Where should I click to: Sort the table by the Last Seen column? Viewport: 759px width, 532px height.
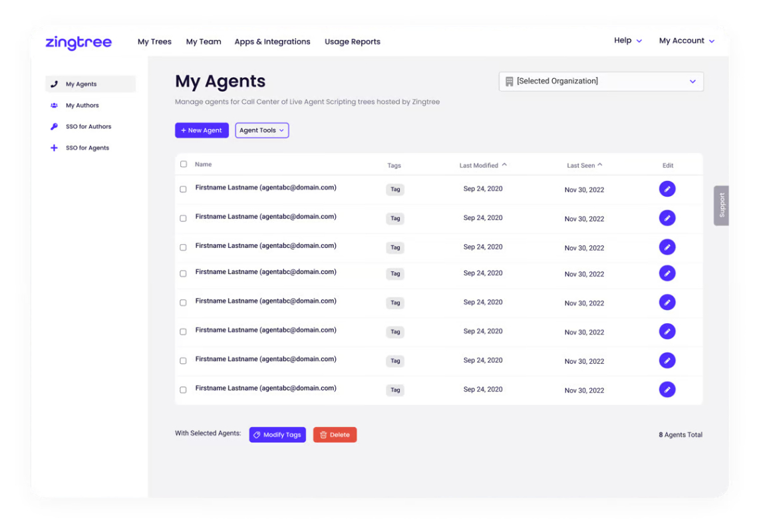click(x=584, y=165)
